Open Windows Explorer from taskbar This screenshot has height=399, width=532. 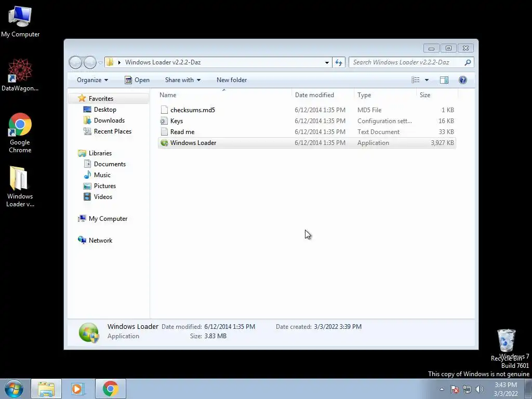point(46,389)
